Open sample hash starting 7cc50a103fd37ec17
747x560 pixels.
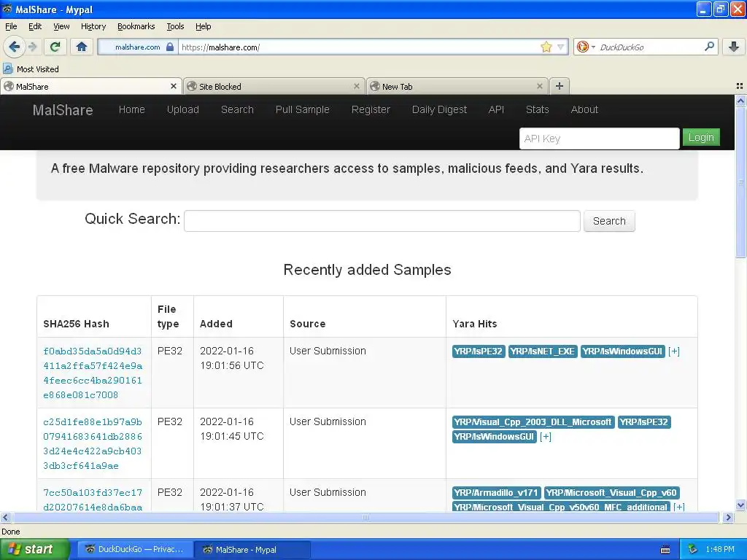coord(93,499)
